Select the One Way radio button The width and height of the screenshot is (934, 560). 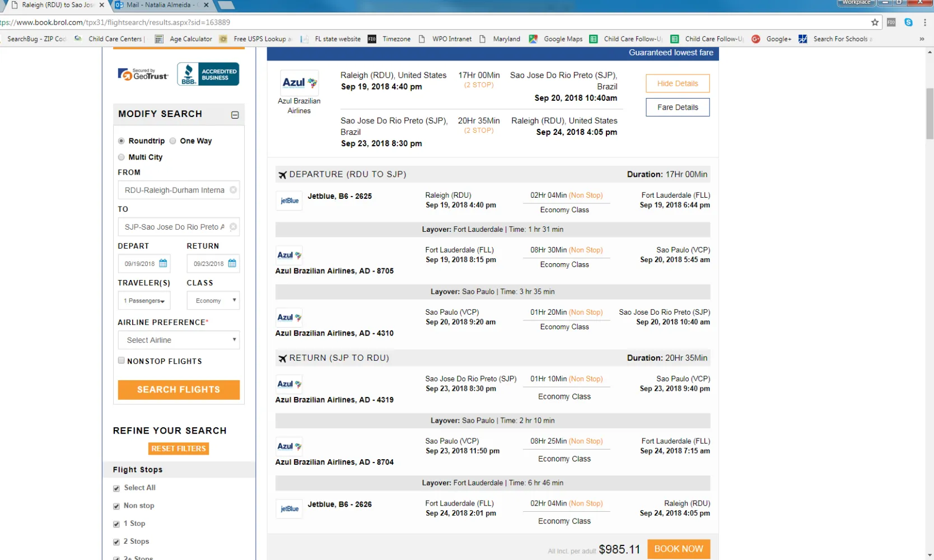[173, 141]
